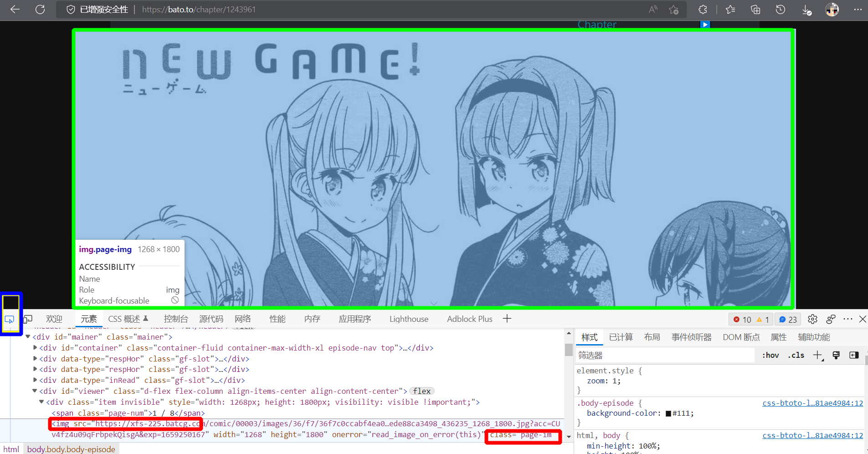Select the 已计算 sub-tab
This screenshot has height=454, width=868.
(621, 337)
